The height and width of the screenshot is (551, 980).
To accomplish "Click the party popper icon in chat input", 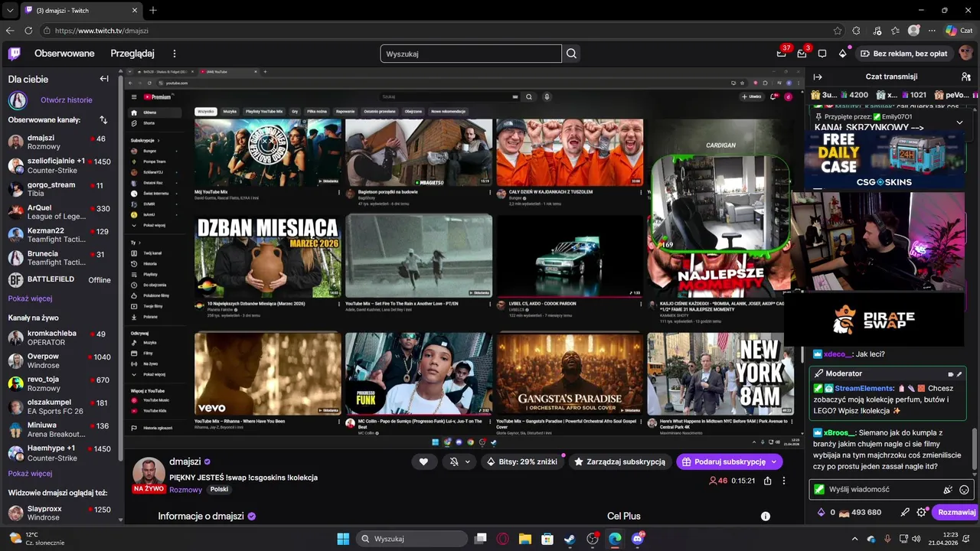I will click(948, 490).
